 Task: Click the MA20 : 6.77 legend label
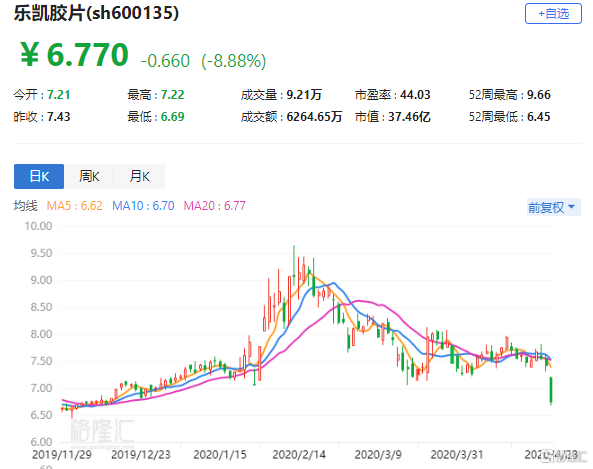214,206
